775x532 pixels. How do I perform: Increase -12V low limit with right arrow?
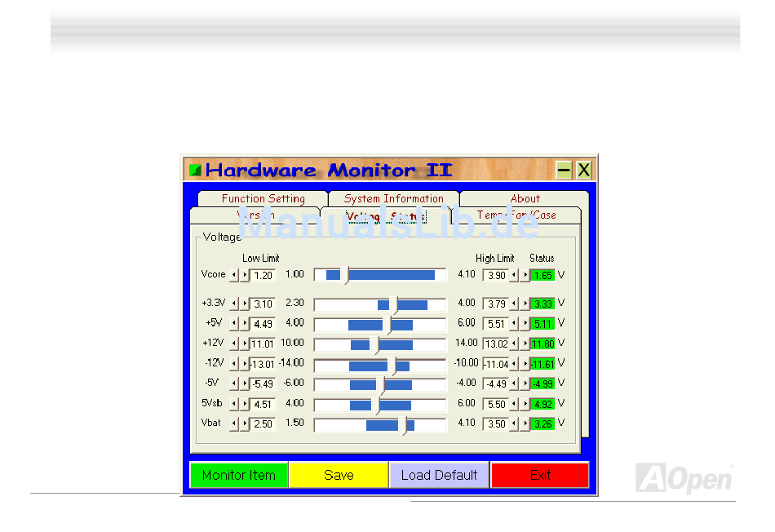coord(245,363)
